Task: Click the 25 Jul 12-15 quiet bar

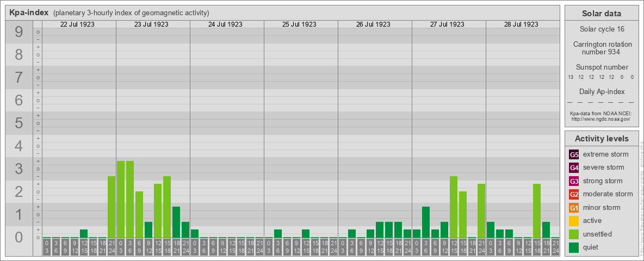Action: pyautogui.click(x=306, y=234)
